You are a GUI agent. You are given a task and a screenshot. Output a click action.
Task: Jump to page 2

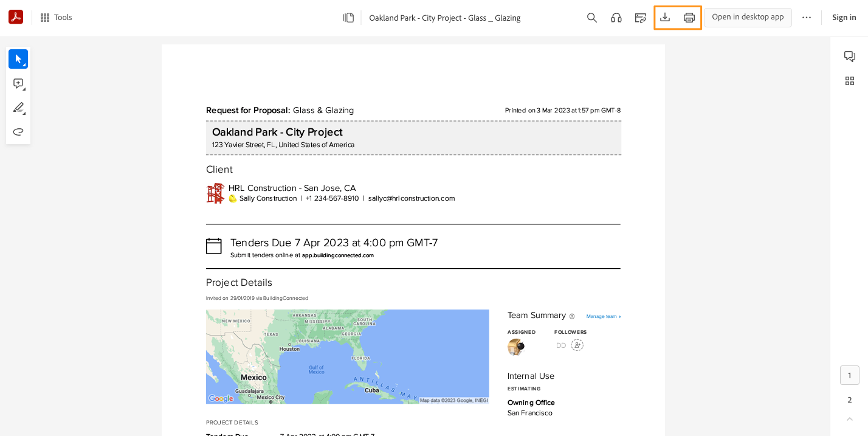pos(850,400)
